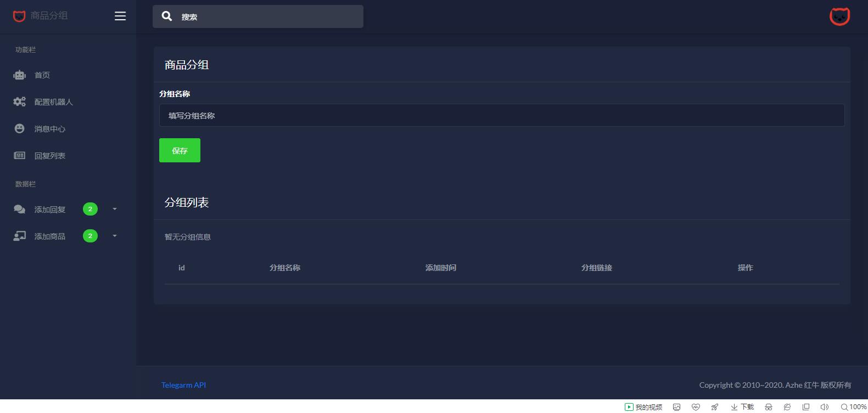Toggle the hamburger menu to collapse the sidebar
The height and width of the screenshot is (413, 868).
tap(120, 16)
